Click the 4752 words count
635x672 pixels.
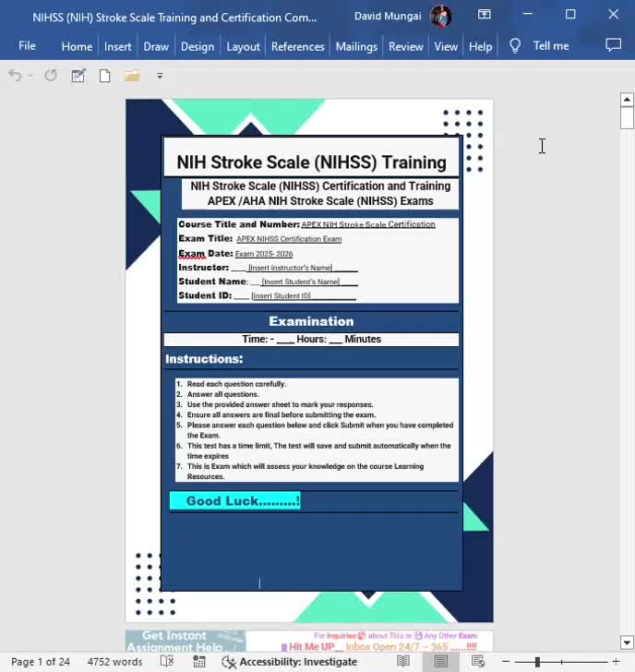(114, 662)
